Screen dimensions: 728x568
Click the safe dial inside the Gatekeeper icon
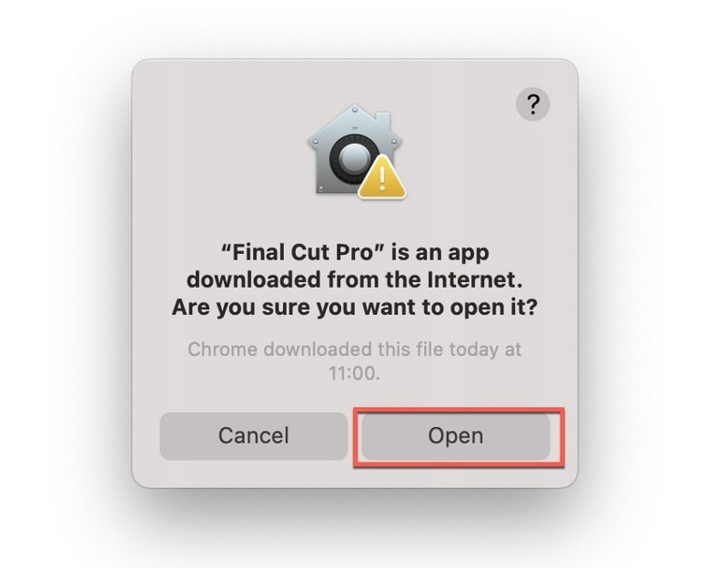point(351,158)
